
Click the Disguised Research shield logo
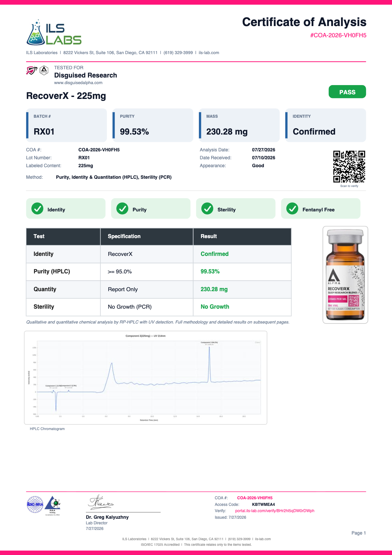pyautogui.click(x=32, y=70)
